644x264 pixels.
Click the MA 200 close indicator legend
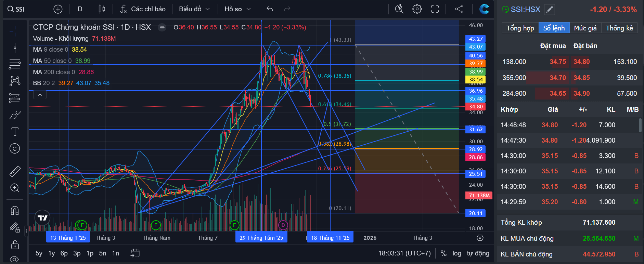click(x=63, y=72)
